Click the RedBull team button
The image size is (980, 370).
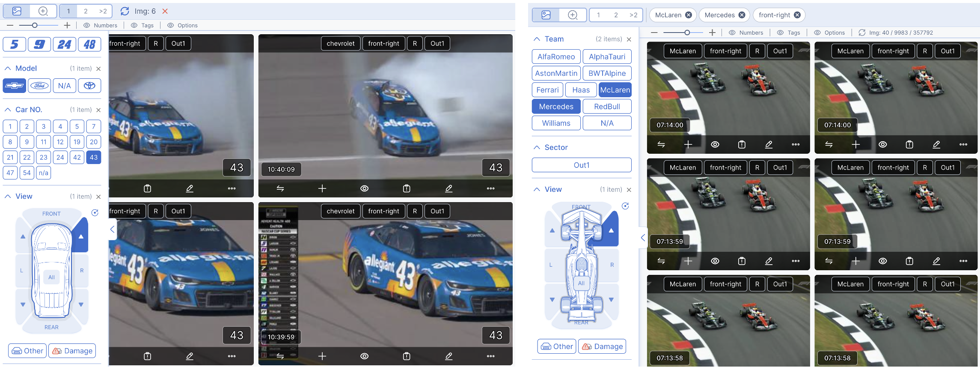click(607, 107)
